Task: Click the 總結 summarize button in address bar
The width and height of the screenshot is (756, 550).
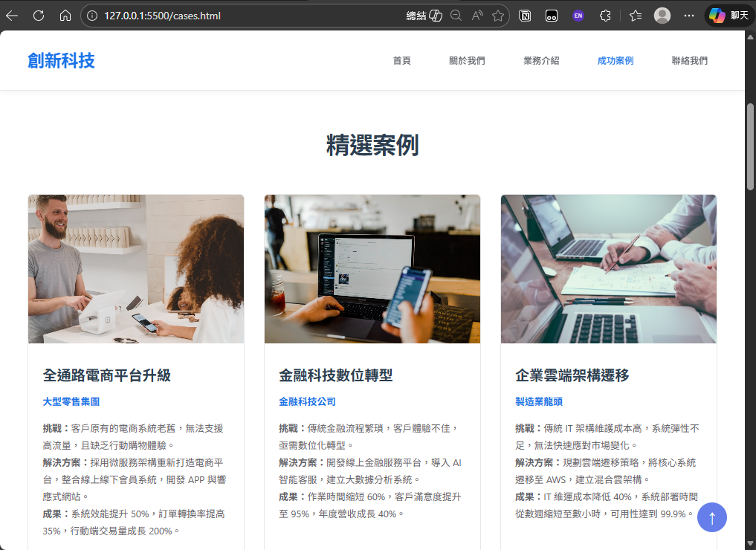Action: 424,16
